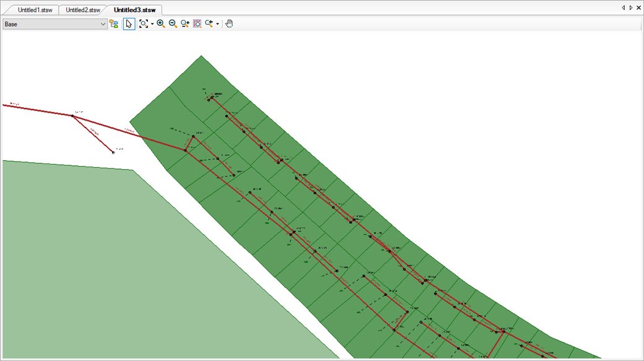Click the Zoom In magnifier

coord(161,24)
